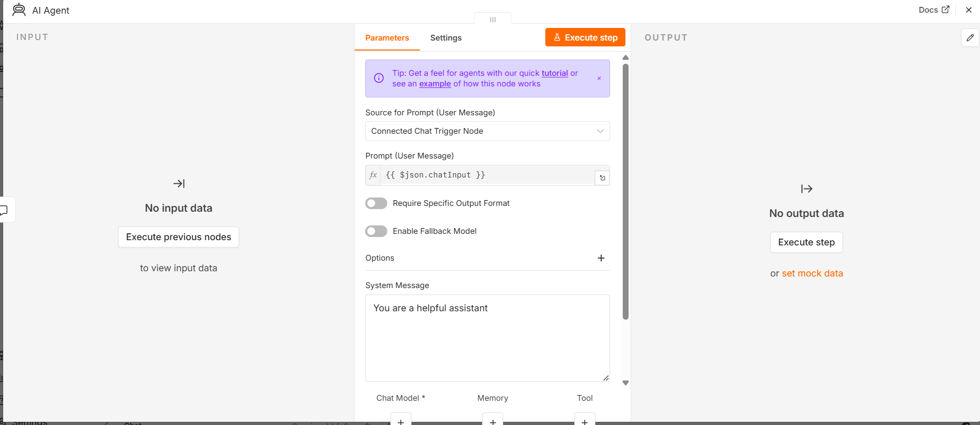Open the example link in tip

coord(435,84)
